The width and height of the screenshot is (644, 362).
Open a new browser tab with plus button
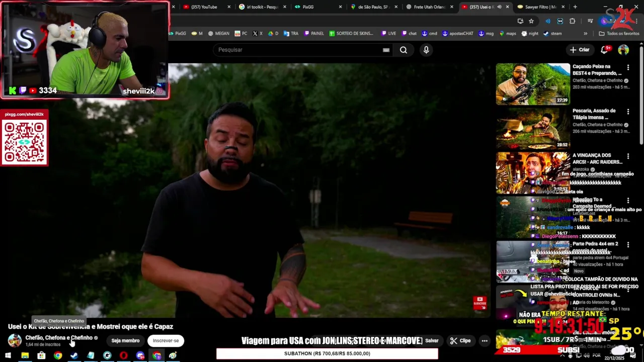pos(575,7)
